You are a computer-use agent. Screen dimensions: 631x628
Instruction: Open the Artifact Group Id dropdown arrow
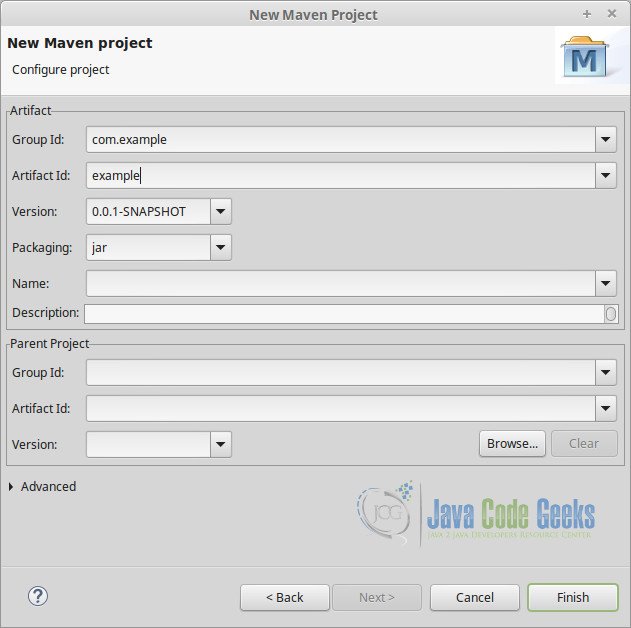pyautogui.click(x=606, y=140)
